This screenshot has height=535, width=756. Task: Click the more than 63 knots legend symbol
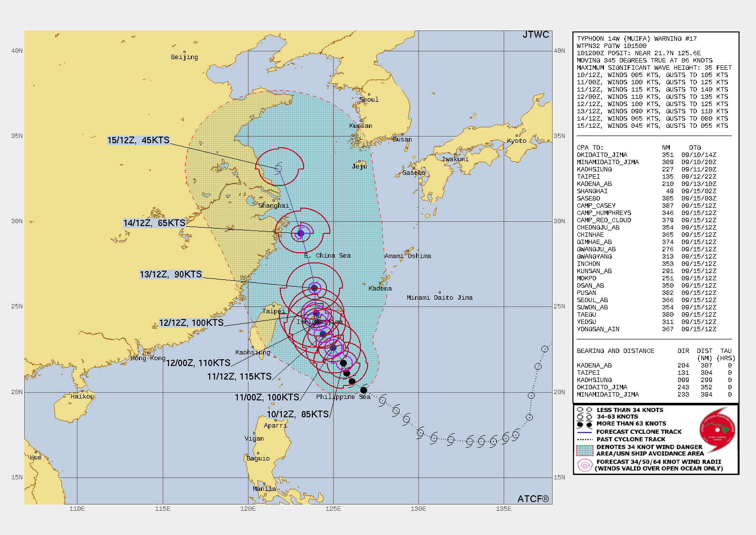(x=585, y=424)
